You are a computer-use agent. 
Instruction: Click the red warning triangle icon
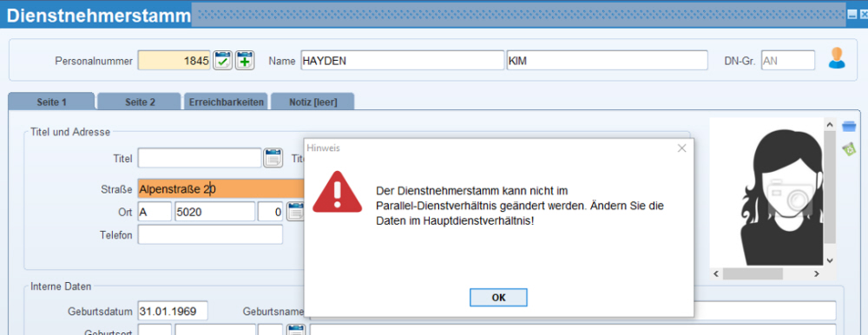point(337,192)
